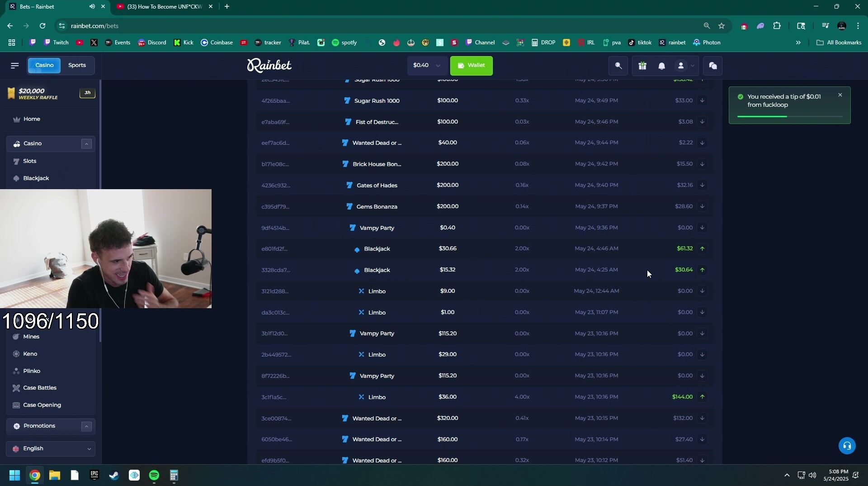Show hidden system tray icons
This screenshot has width=868, height=486.
point(787,476)
